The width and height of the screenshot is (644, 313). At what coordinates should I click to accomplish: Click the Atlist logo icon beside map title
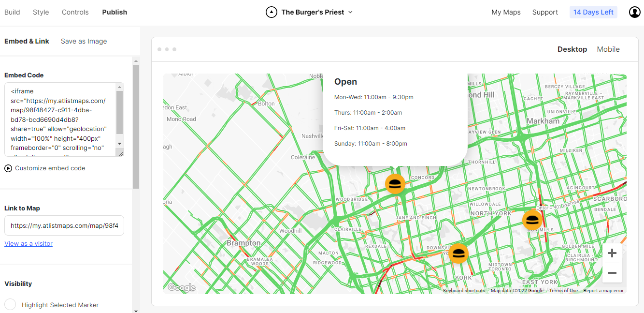(272, 12)
